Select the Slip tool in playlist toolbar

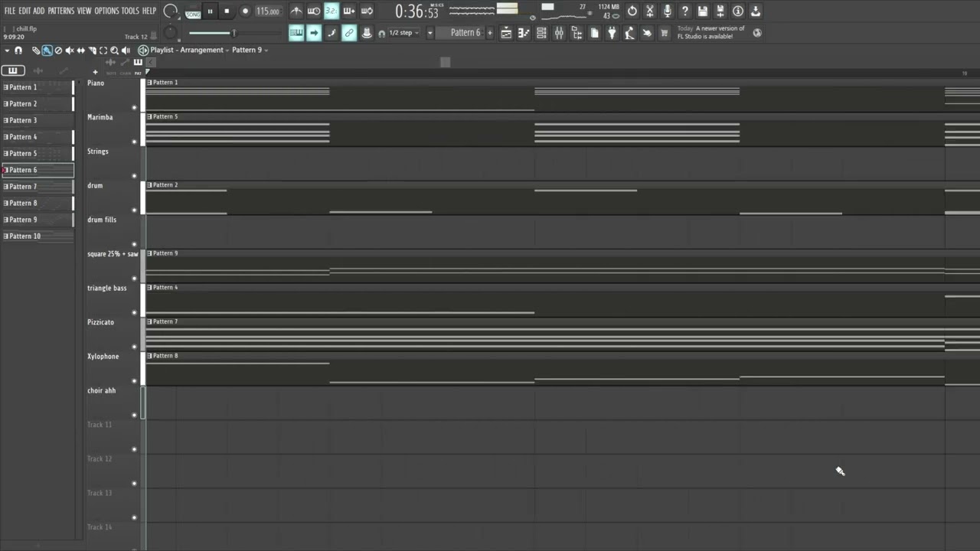pyautogui.click(x=80, y=51)
